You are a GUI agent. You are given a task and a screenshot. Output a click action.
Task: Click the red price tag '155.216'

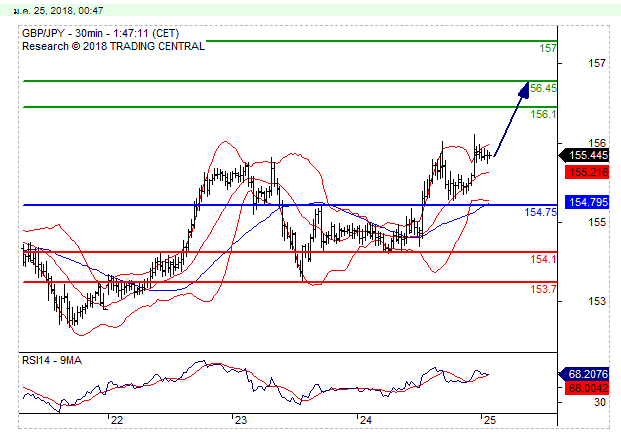(x=587, y=172)
